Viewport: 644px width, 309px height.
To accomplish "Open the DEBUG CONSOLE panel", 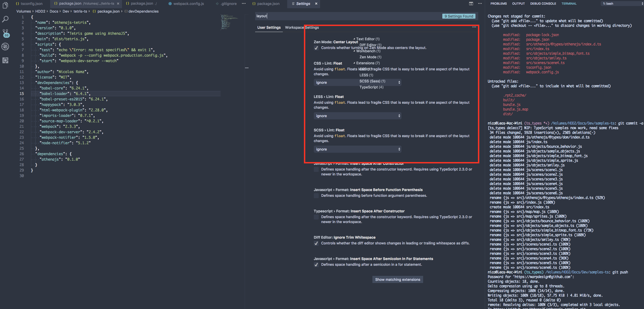I will click(543, 4).
